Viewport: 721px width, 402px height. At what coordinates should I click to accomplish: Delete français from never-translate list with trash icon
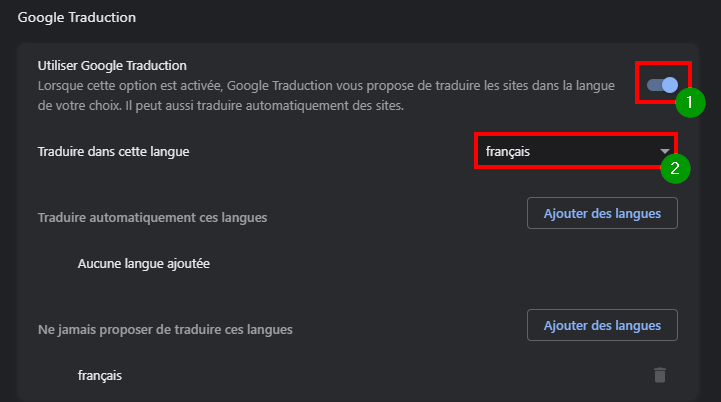[660, 375]
